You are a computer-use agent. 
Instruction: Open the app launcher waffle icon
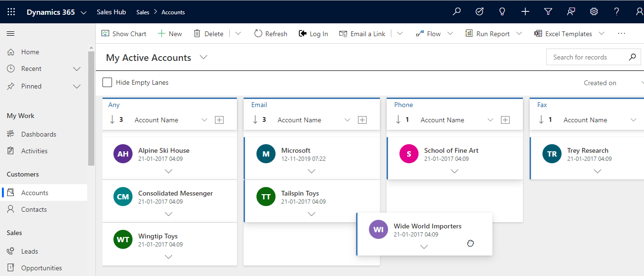tap(11, 12)
